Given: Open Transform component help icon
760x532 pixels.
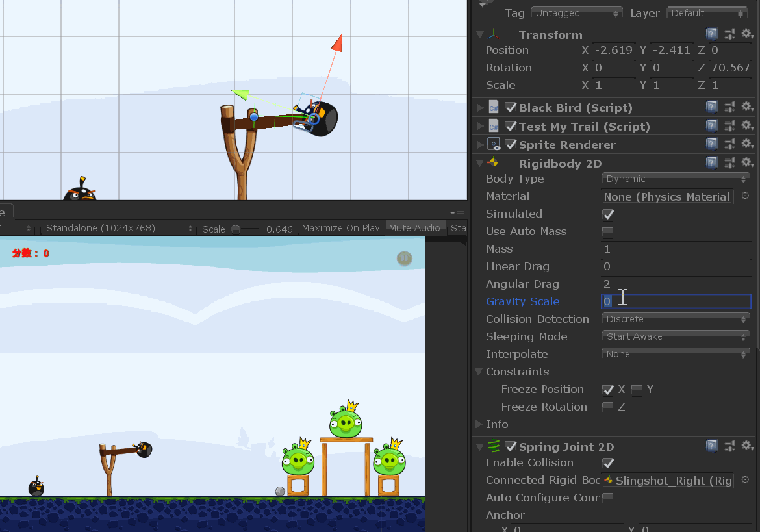Looking at the screenshot, I should pos(711,34).
